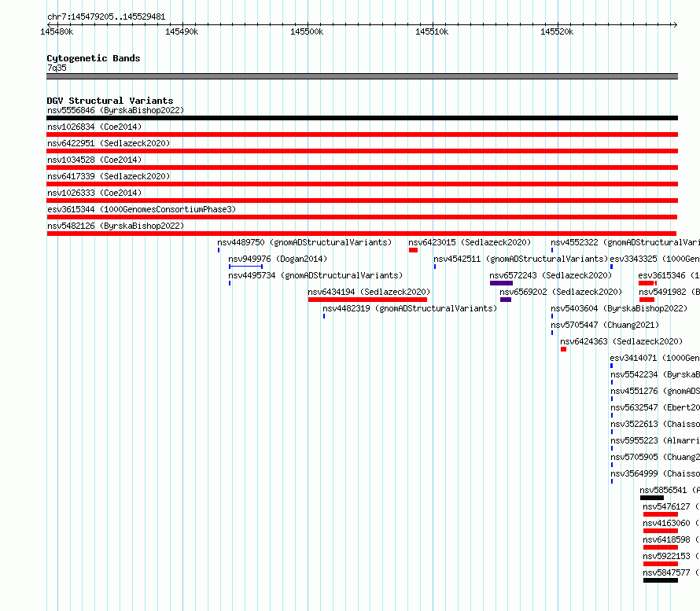Open nsv4489750 (gnomADStructuralVariants) label

tap(304, 242)
